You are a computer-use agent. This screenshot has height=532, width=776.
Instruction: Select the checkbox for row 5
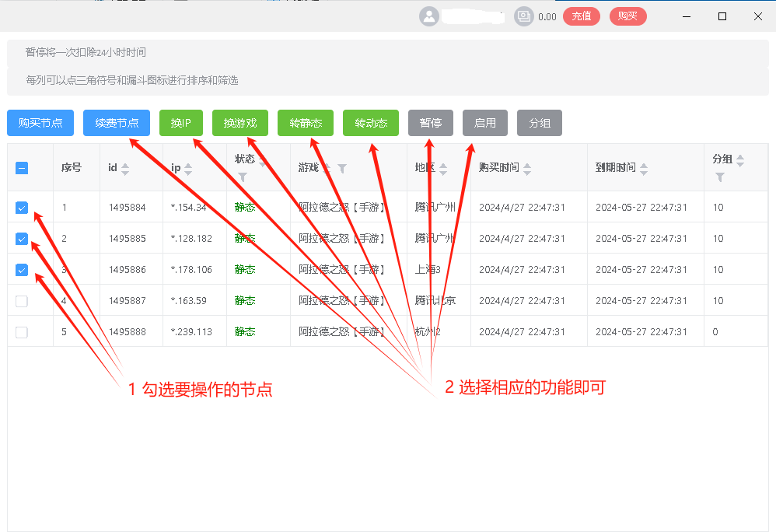coord(22,332)
